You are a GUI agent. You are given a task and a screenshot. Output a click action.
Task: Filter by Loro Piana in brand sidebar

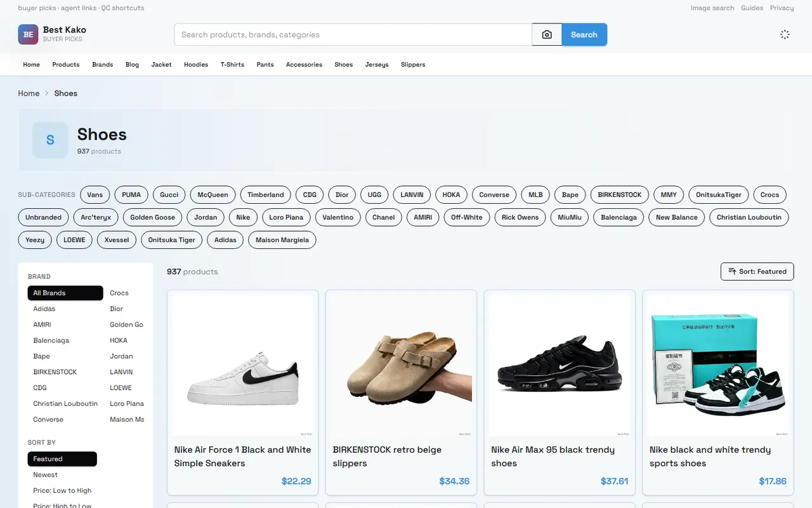(x=127, y=404)
